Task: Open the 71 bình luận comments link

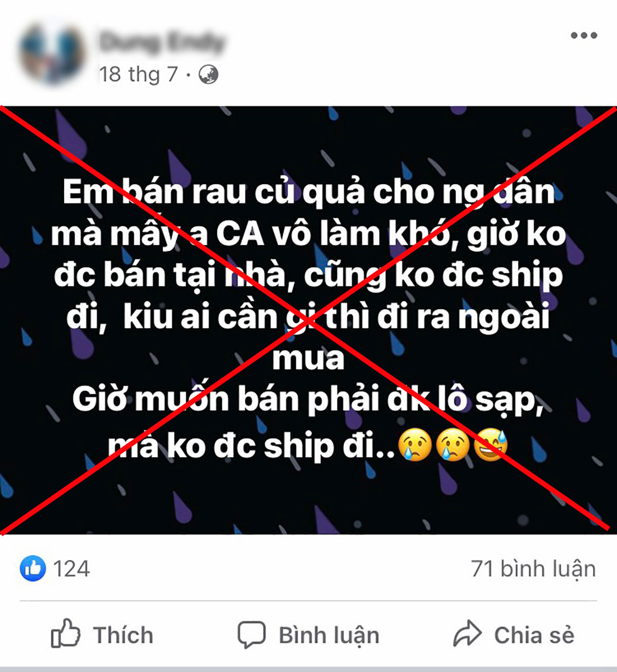Action: tap(533, 569)
